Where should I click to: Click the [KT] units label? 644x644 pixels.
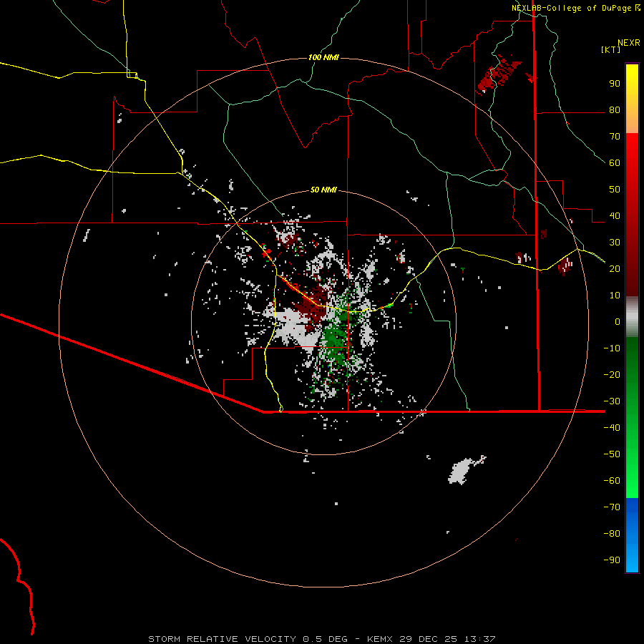[610, 49]
